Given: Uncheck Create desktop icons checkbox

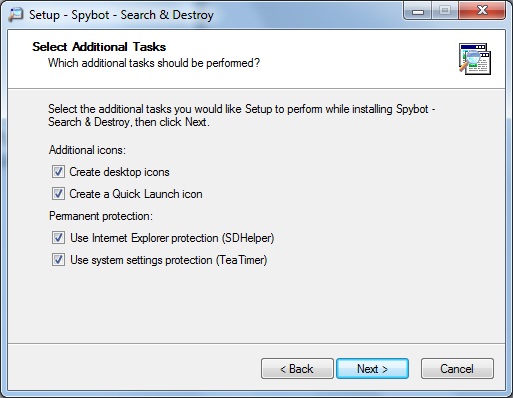Looking at the screenshot, I should (x=58, y=172).
